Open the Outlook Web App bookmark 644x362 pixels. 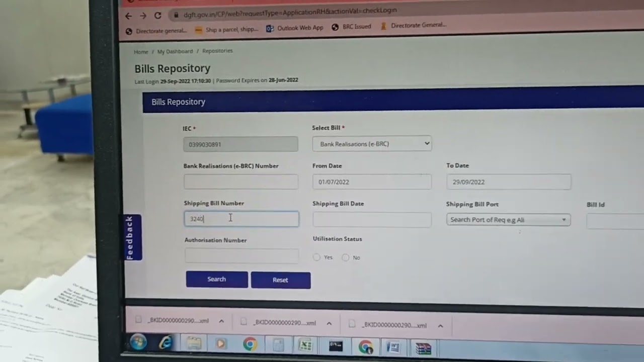(x=295, y=28)
